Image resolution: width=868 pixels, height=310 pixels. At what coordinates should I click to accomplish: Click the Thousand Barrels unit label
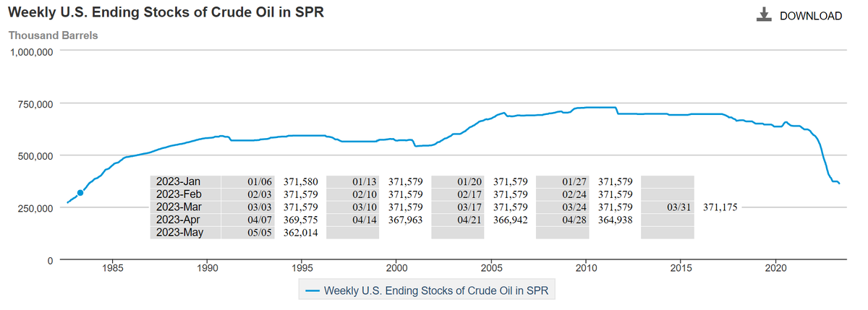point(53,35)
